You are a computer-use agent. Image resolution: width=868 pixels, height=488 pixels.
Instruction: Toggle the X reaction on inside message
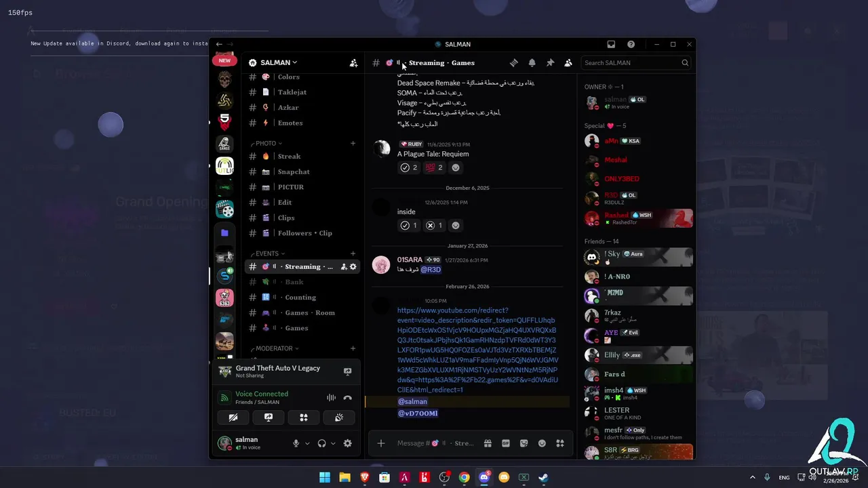(434, 226)
